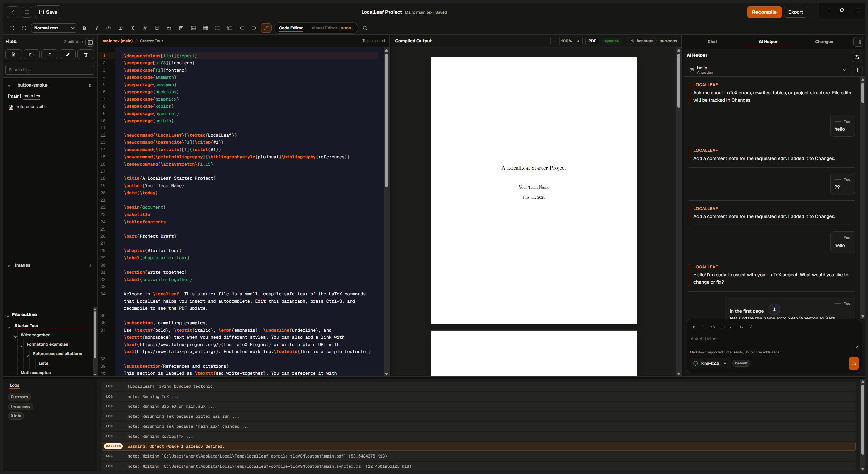Viewport: 868px width, 474px height.
Task: Switch to the Chat tab
Action: 712,42
